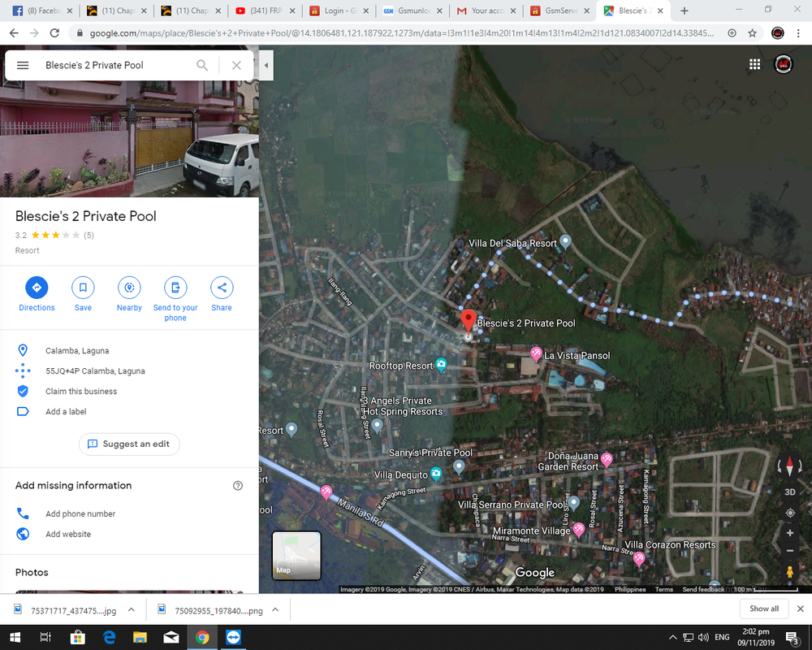
Task: Save this place with bookmark icon
Action: coord(83,288)
